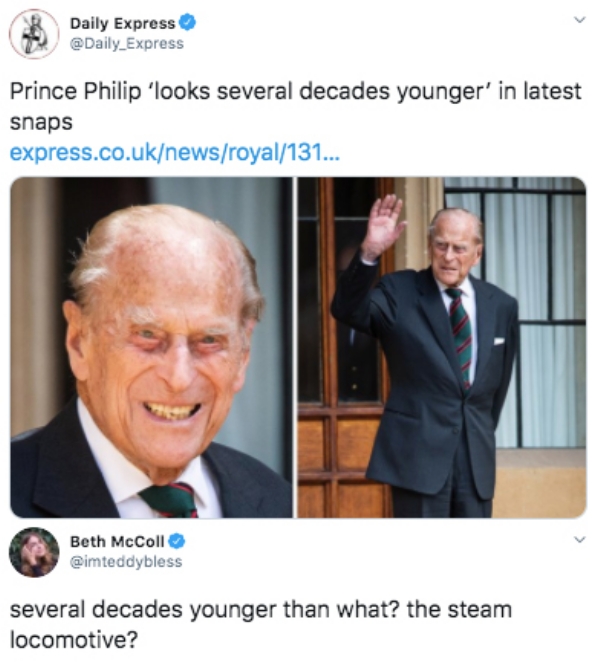Click the word 'snaps' in the tweet
600x662 pixels.
click(41, 123)
